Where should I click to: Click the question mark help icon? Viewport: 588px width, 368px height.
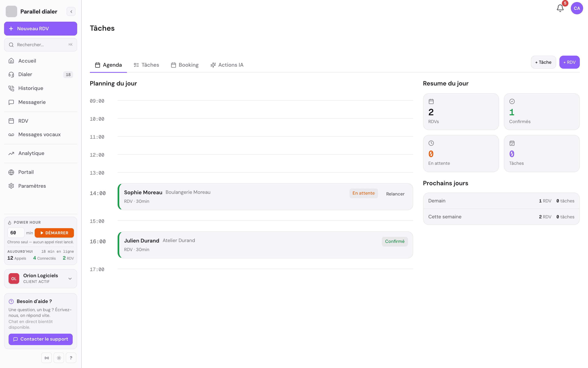tap(71, 358)
